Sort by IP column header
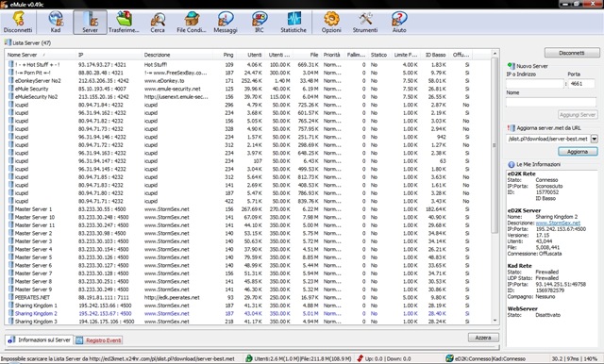The width and height of the screenshot is (604, 364). 109,55
